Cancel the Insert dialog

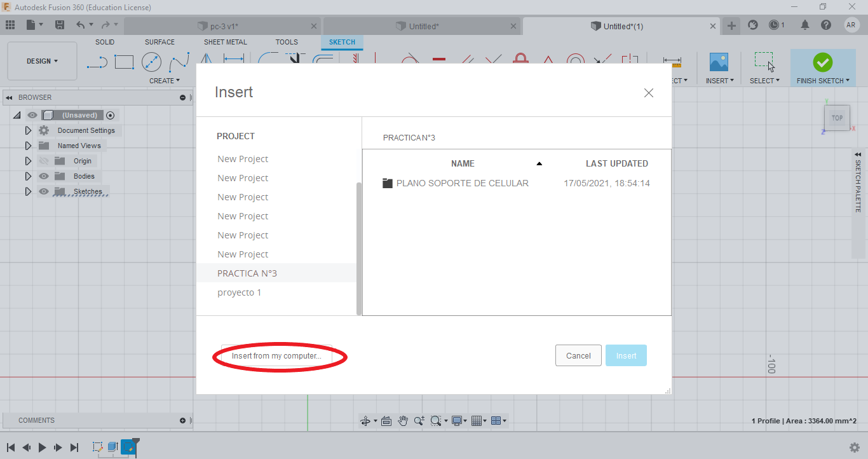point(578,355)
